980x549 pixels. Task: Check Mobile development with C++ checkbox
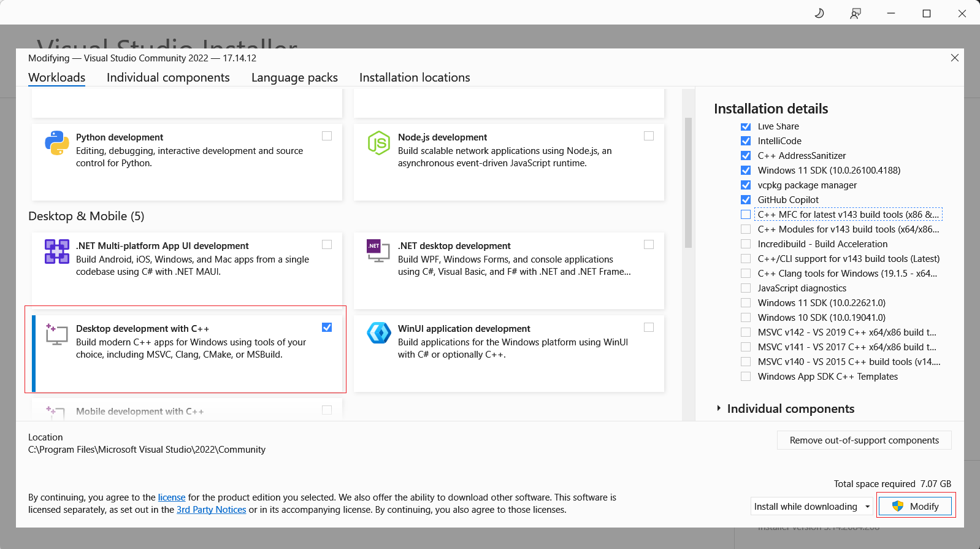point(327,410)
